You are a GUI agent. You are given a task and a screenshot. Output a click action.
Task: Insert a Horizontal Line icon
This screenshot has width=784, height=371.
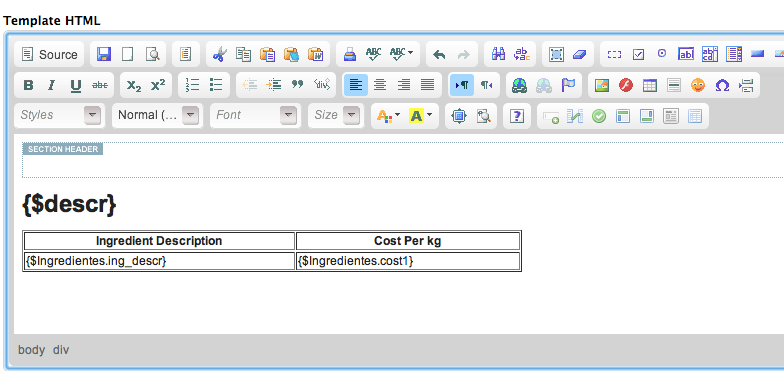click(674, 85)
